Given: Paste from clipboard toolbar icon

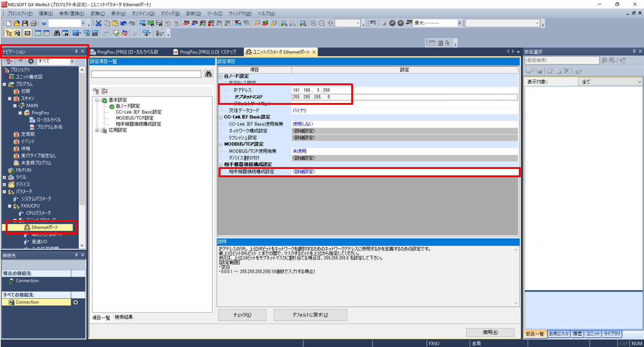Looking at the screenshot, I should [115, 23].
